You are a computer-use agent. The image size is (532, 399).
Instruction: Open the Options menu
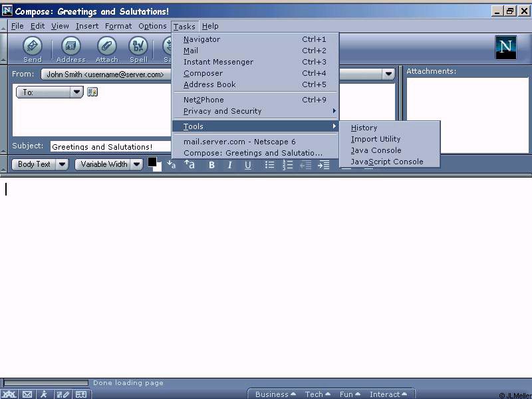152,26
